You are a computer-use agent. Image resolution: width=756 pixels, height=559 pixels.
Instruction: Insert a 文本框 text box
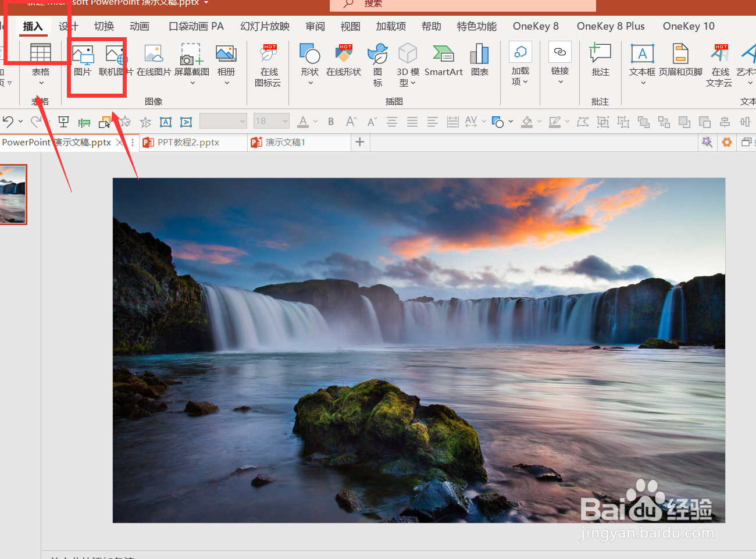(x=642, y=64)
